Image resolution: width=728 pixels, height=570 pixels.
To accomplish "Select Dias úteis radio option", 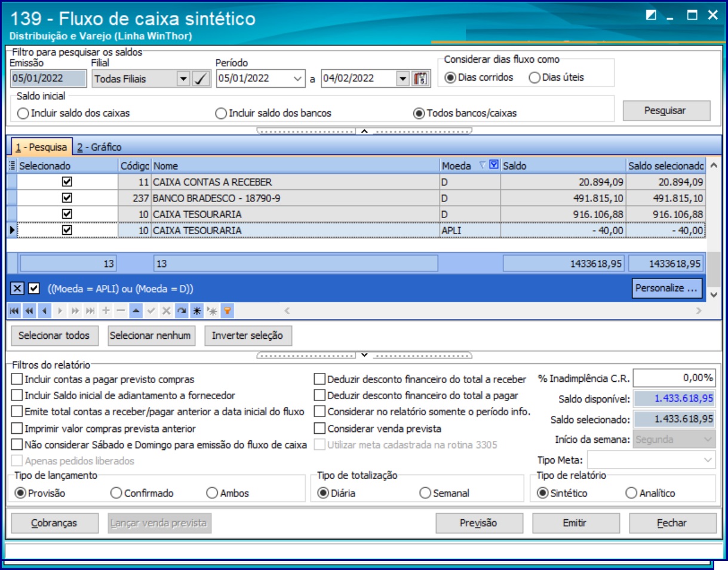I will [535, 78].
